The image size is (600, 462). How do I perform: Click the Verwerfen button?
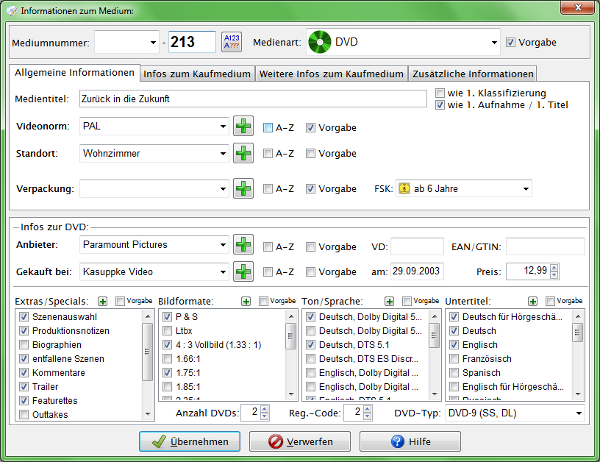(x=295, y=441)
